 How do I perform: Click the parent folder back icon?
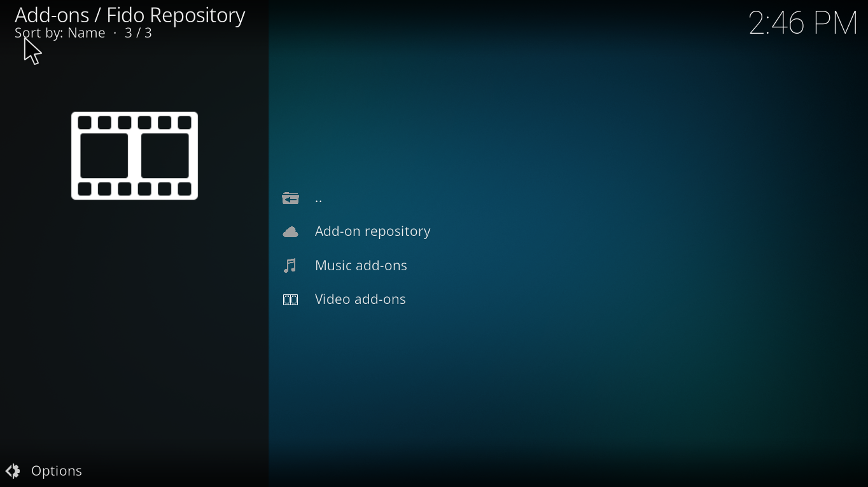291,198
